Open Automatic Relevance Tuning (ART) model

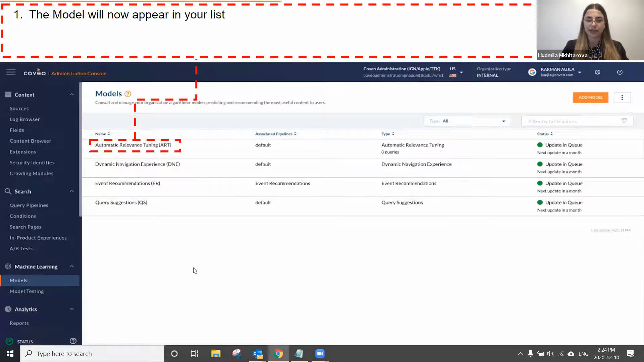[x=133, y=145]
